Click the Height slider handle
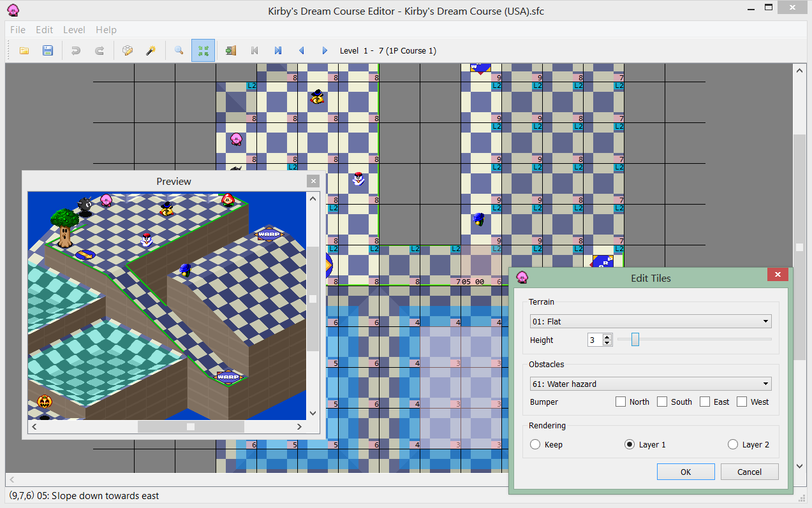812x508 pixels. coord(635,340)
